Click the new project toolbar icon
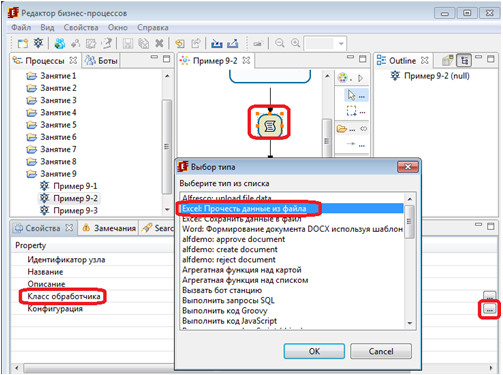 [23, 43]
